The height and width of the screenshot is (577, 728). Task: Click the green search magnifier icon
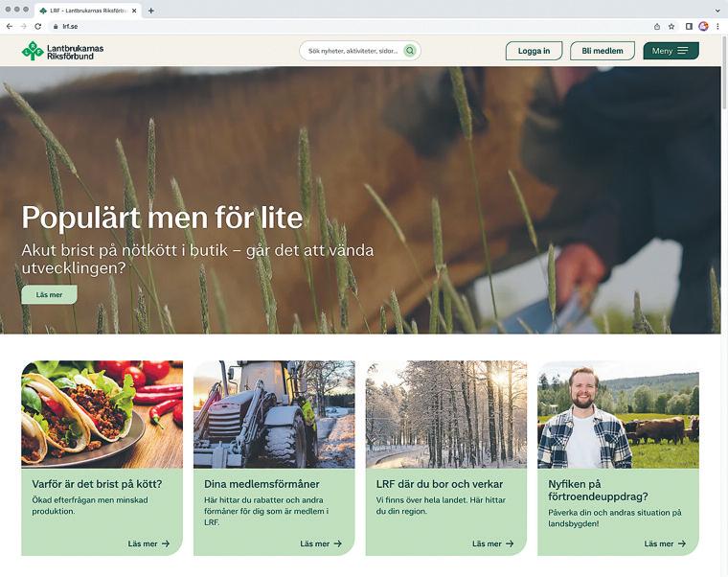click(x=410, y=51)
